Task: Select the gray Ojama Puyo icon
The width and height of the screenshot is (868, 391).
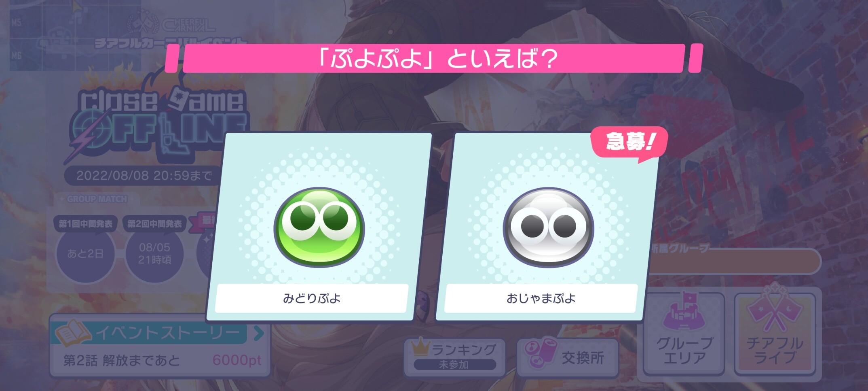Action: 549,227
